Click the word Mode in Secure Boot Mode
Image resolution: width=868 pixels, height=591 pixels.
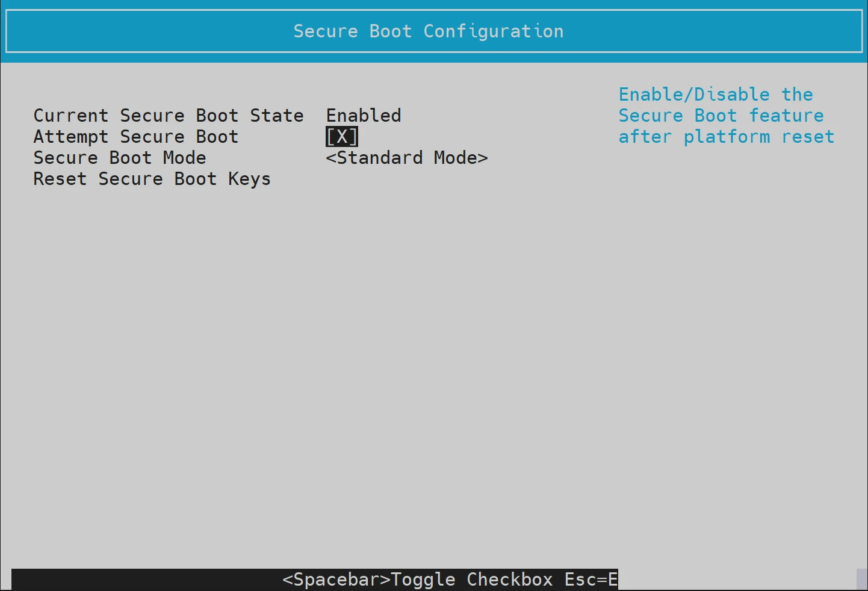pyautogui.click(x=185, y=158)
